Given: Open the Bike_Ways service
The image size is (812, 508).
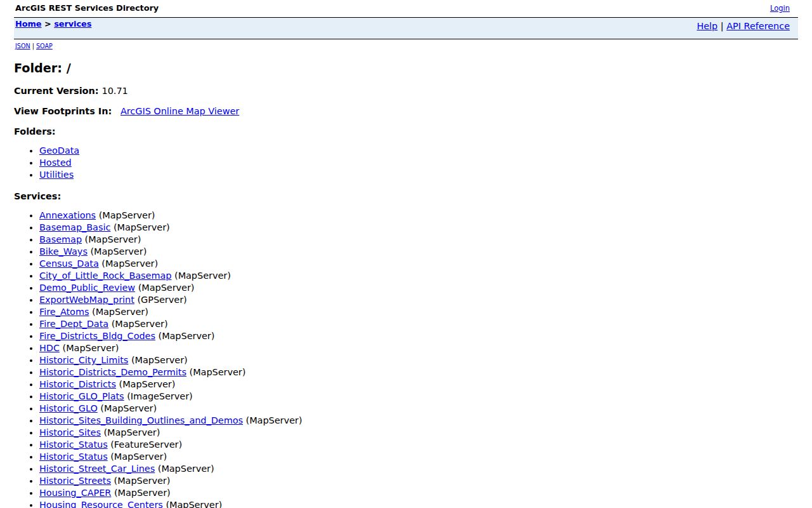Looking at the screenshot, I should [63, 251].
